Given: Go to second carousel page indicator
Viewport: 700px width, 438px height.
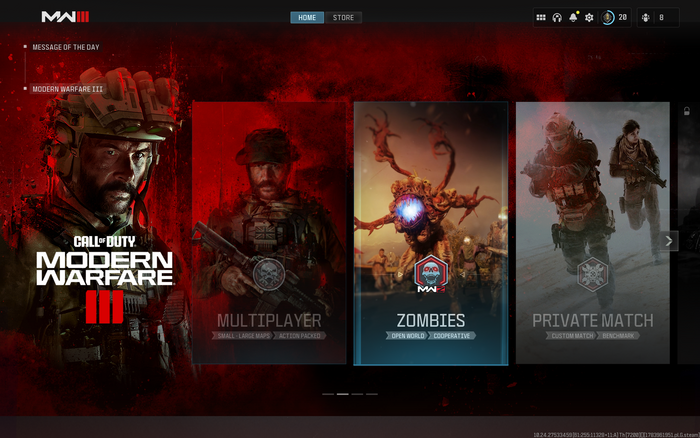Looking at the screenshot, I should point(342,394).
